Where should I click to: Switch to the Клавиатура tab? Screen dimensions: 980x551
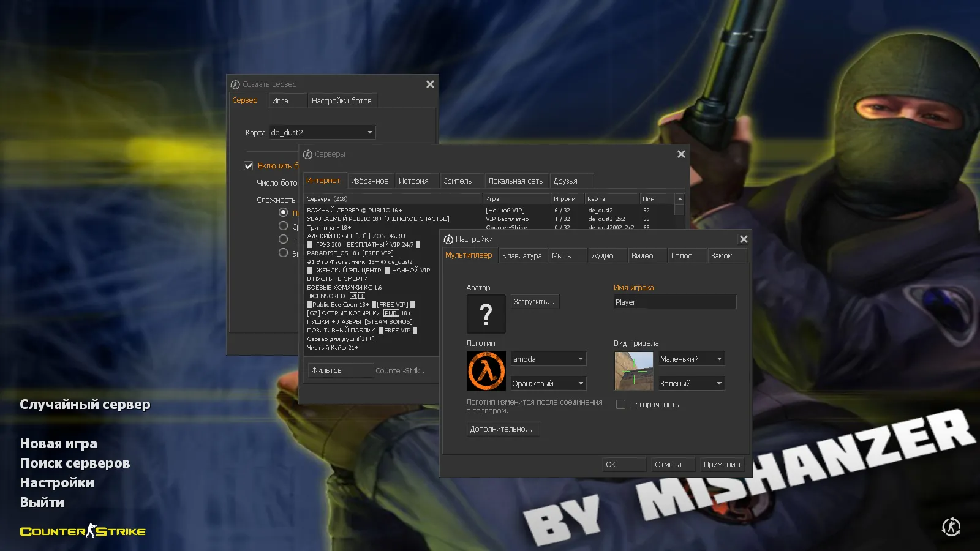click(x=522, y=255)
